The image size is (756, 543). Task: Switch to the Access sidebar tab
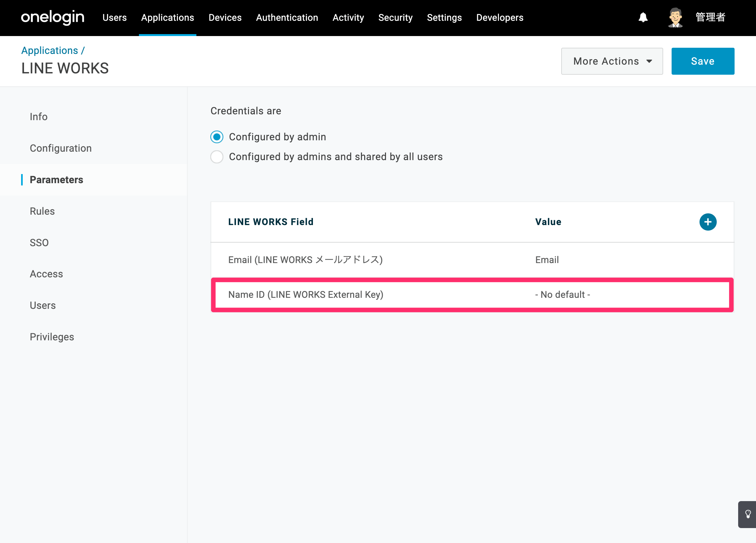pos(46,274)
